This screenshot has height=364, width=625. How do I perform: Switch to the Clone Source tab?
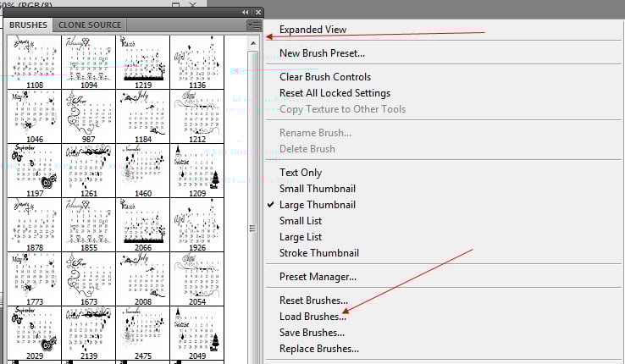tap(90, 25)
